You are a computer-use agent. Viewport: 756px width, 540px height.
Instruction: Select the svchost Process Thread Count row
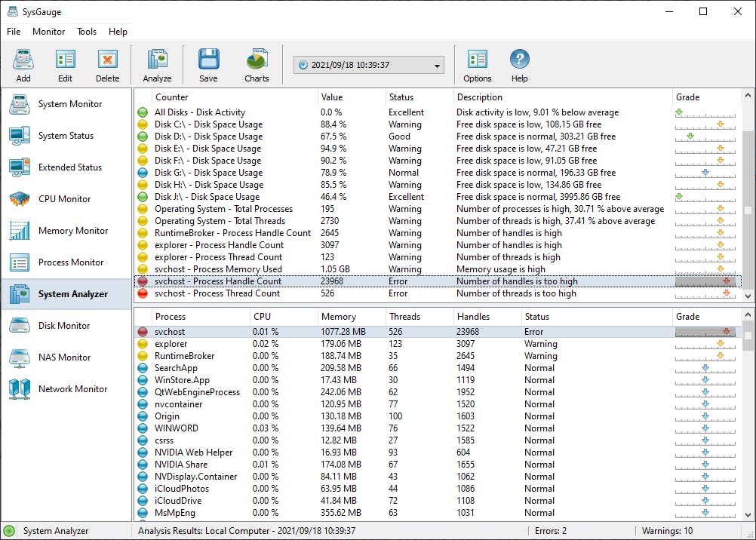217,293
